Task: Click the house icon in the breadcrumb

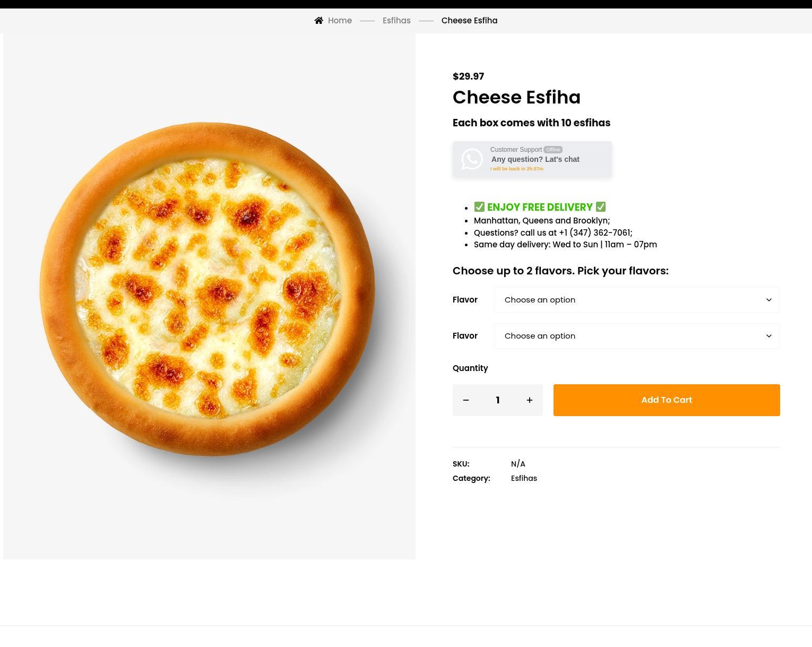Action: coord(318,21)
